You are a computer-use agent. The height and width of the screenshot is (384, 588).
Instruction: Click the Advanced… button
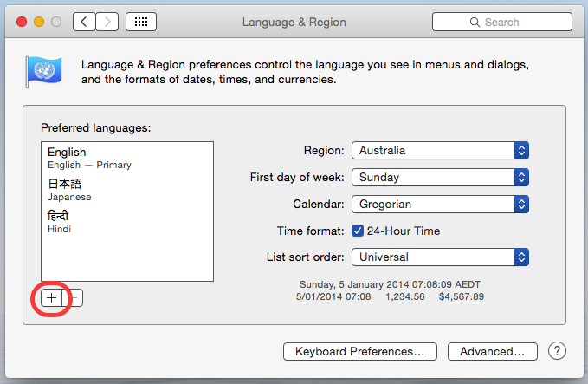pos(492,351)
